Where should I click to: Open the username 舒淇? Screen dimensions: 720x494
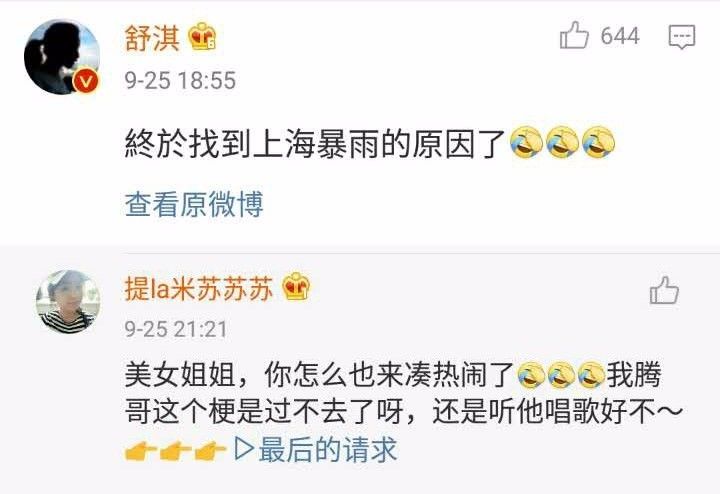click(x=152, y=37)
